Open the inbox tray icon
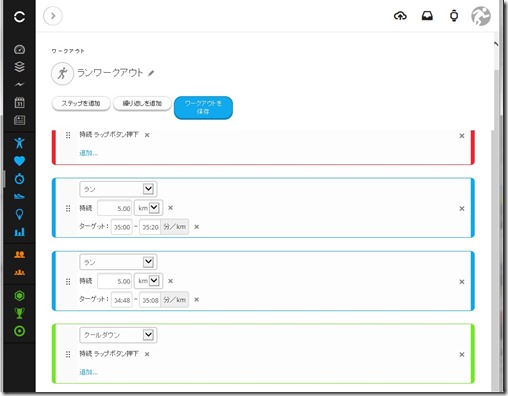Viewport: 508px width, 396px height. [427, 16]
